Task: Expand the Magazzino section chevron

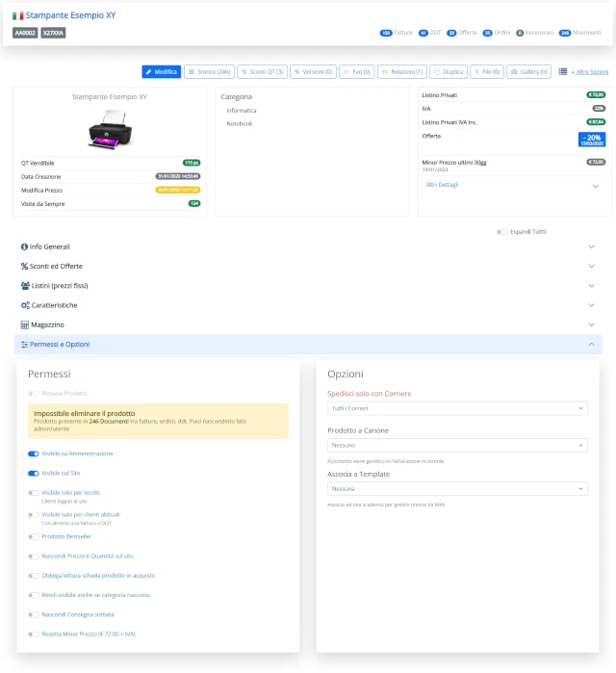Action: [592, 324]
